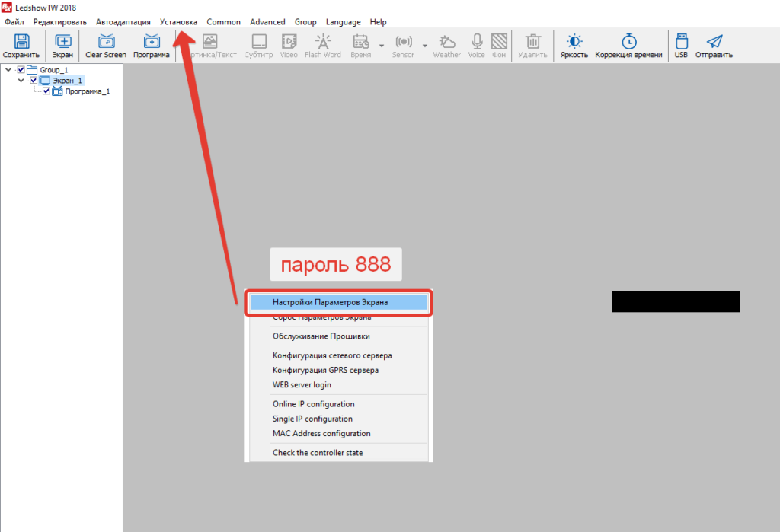Toggle the Программа_1 checkbox
The width and height of the screenshot is (780, 532).
tap(46, 91)
